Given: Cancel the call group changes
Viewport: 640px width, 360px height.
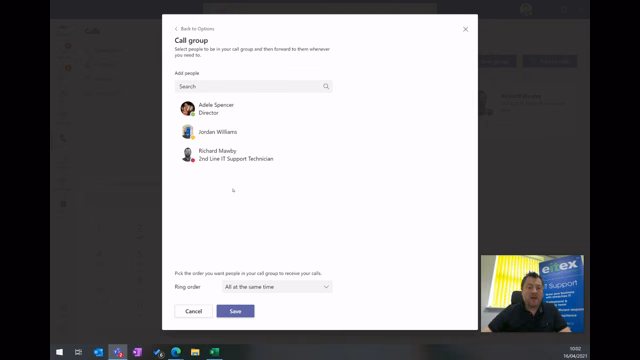Looking at the screenshot, I should point(193,311).
